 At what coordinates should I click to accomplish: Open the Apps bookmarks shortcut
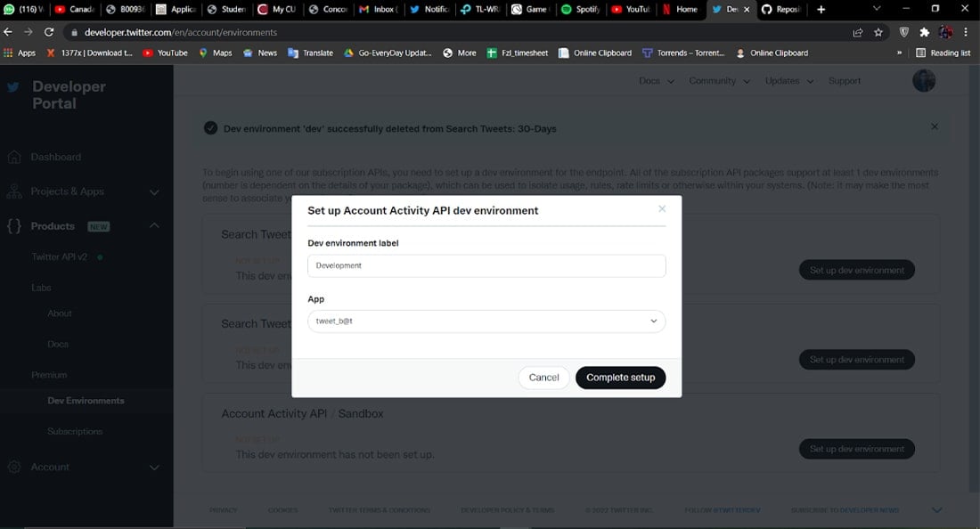20,53
